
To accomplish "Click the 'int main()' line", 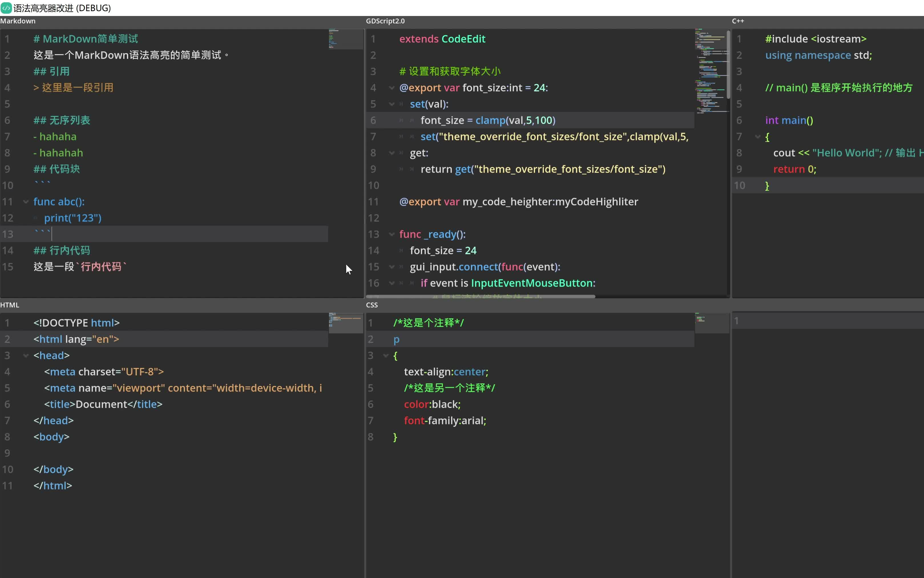I will pos(789,120).
